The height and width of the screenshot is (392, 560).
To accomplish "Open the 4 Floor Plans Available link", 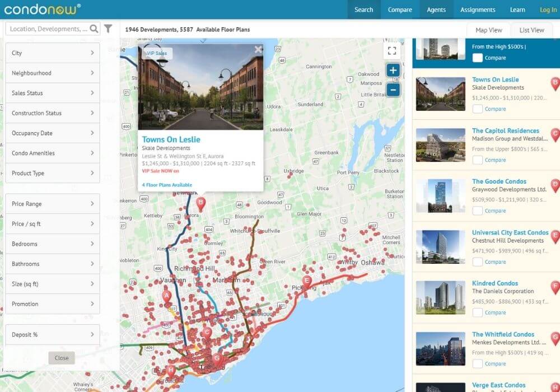I will (x=167, y=185).
